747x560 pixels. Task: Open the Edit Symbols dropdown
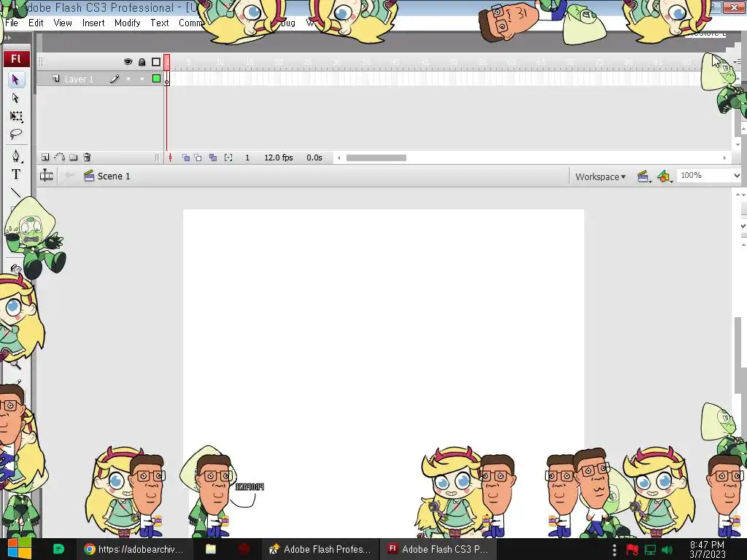tap(664, 176)
